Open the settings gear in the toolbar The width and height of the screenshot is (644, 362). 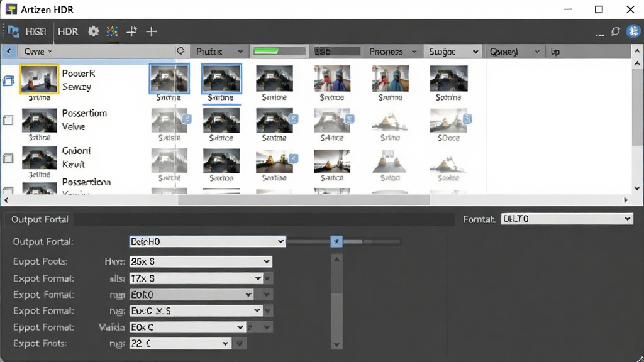[x=94, y=31]
